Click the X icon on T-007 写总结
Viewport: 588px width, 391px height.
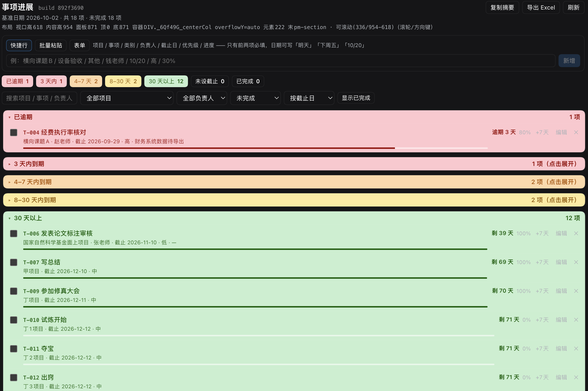576,262
